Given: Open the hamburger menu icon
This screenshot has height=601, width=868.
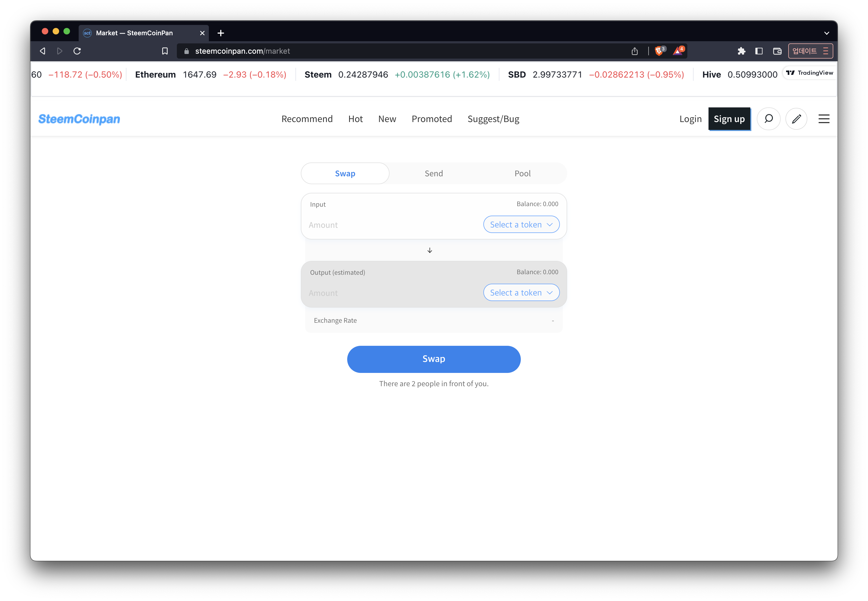Looking at the screenshot, I should pyautogui.click(x=824, y=119).
